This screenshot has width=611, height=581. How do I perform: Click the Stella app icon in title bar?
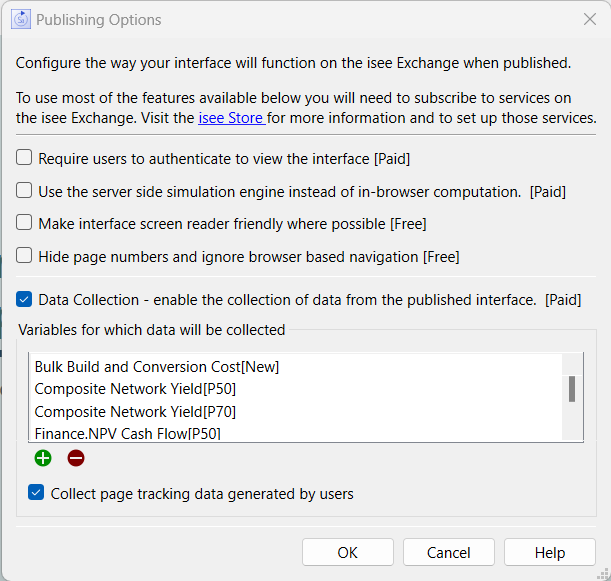(21, 19)
